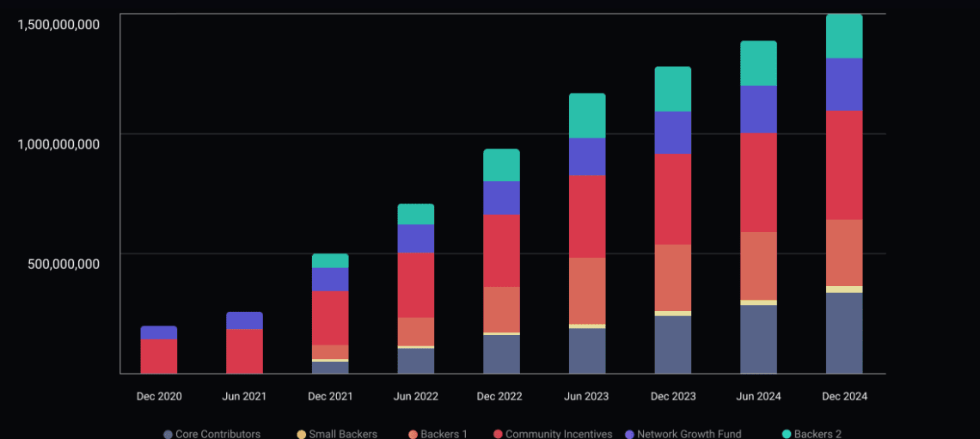Select the Dec 2023 purple Network Growth segment
The height and width of the screenshot is (439, 980).
672,133
